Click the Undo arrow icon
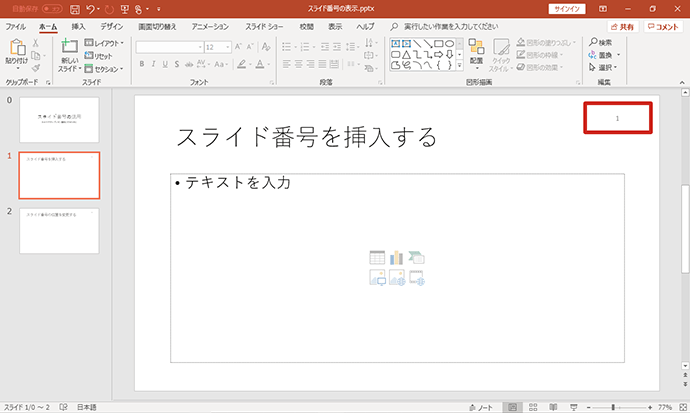 click(x=90, y=9)
